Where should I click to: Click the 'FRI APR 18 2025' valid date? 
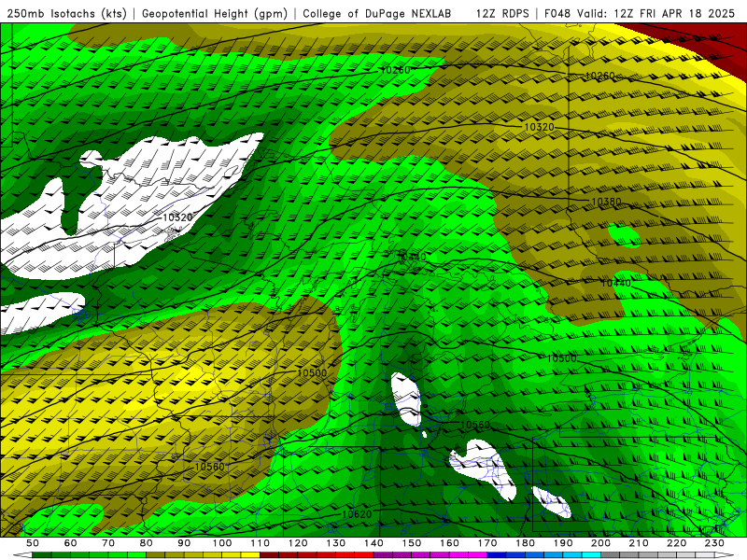pos(687,14)
